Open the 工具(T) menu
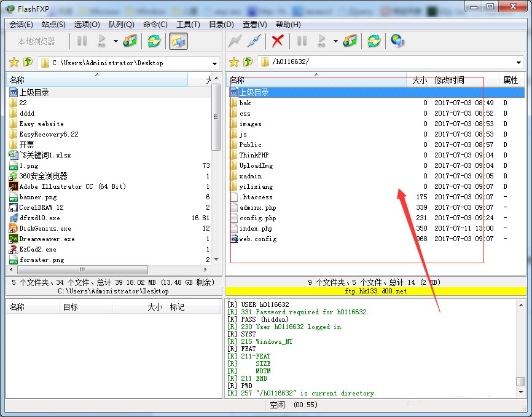 tap(188, 24)
